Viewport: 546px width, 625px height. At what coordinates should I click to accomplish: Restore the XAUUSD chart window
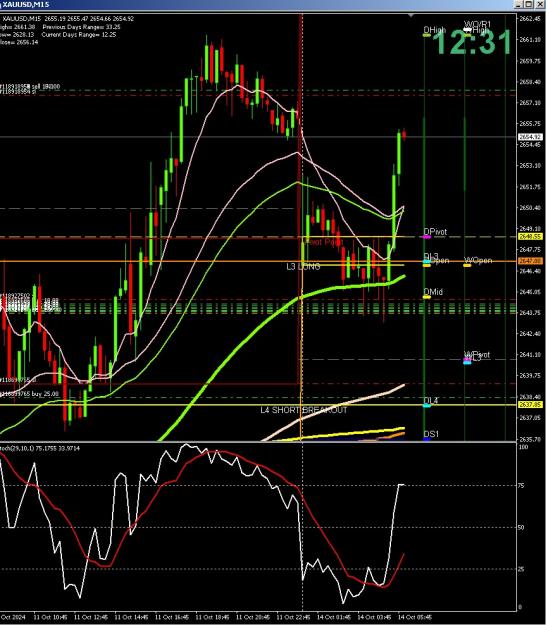coord(528,4)
